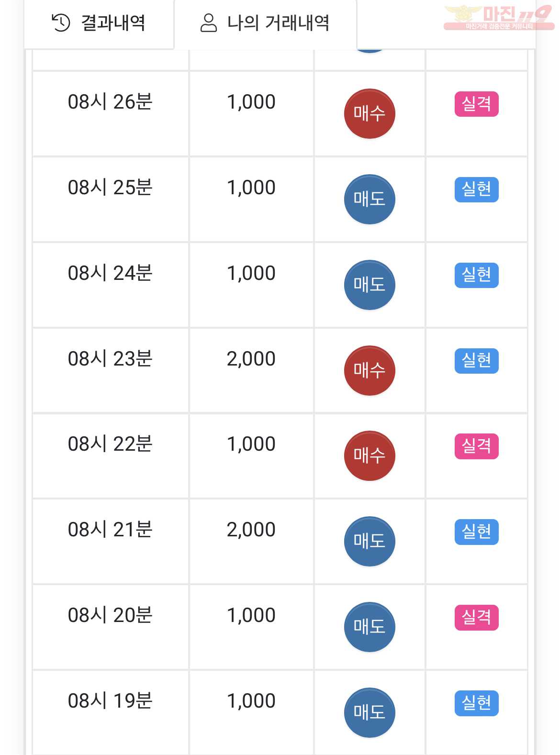The height and width of the screenshot is (755, 560).
Task: Click the 매도 circle at 08시 24분
Action: [x=370, y=285]
